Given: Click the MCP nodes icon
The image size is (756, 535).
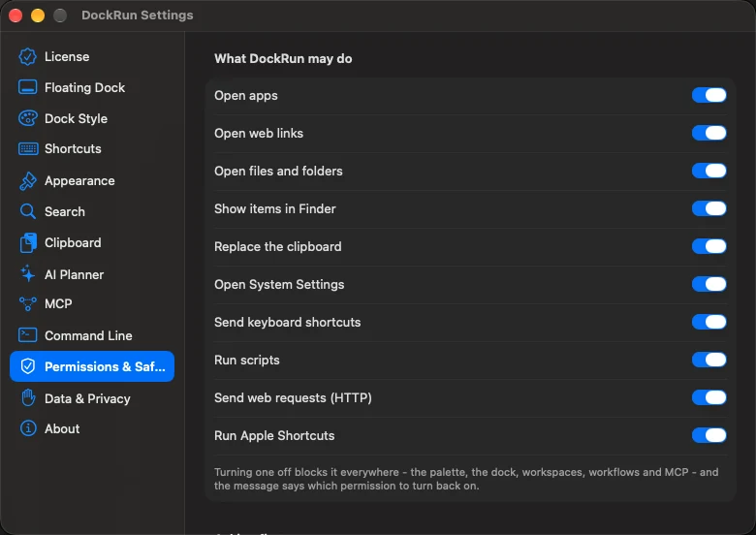Looking at the screenshot, I should pos(27,304).
